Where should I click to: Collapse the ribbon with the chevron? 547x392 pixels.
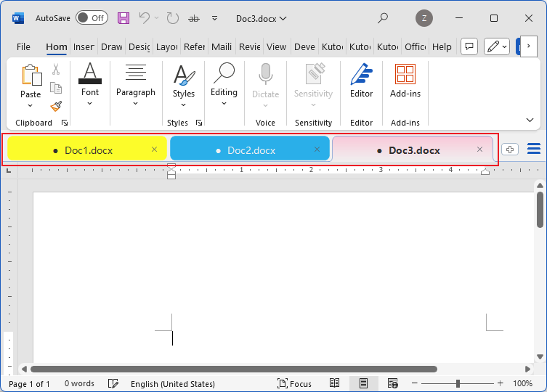click(x=530, y=120)
